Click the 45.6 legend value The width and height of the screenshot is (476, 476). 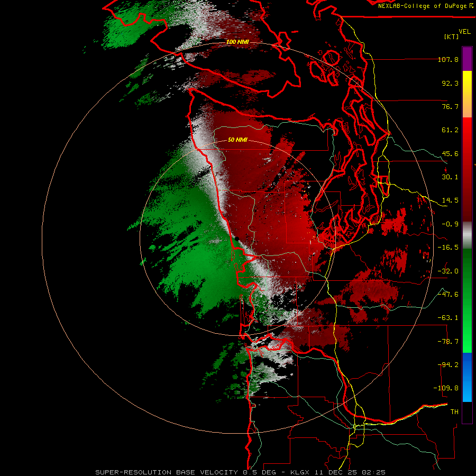click(450, 153)
